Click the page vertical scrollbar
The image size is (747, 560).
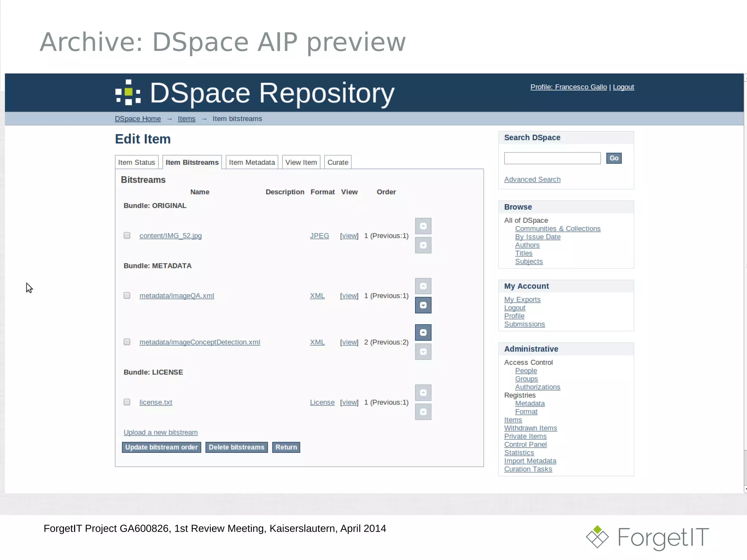coord(745,283)
